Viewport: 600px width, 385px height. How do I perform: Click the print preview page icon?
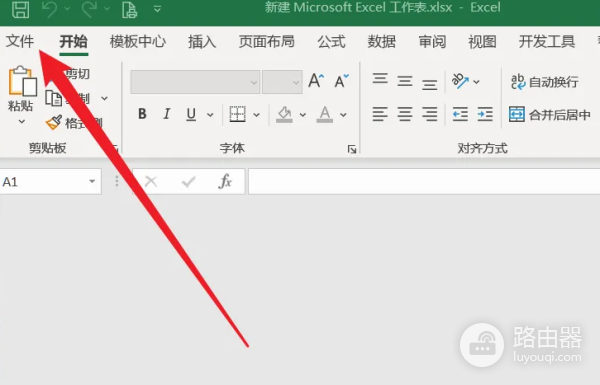coord(129,9)
